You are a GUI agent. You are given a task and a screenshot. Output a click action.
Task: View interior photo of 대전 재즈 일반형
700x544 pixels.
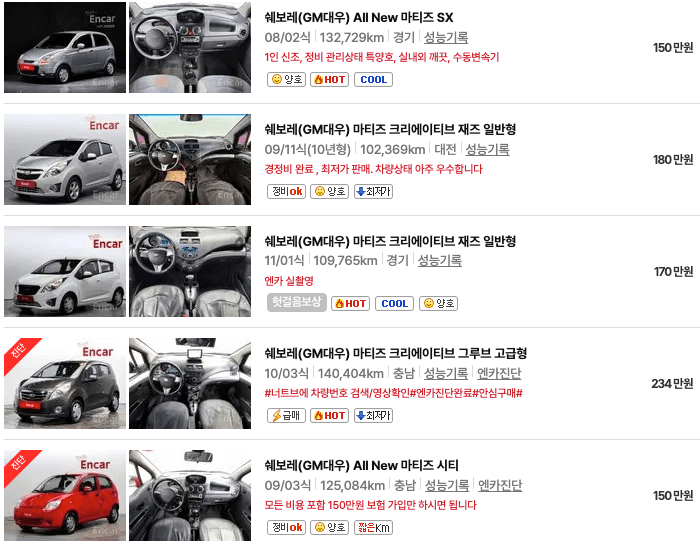[190, 159]
